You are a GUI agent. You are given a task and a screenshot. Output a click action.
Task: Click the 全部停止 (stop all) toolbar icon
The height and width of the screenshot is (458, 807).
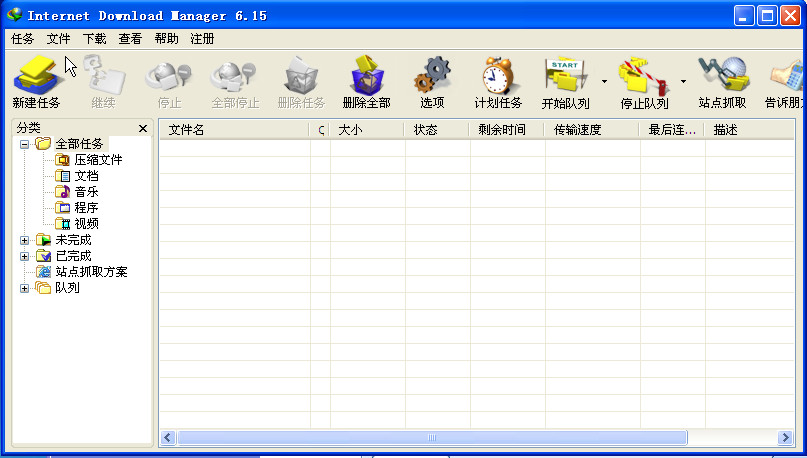tap(235, 81)
